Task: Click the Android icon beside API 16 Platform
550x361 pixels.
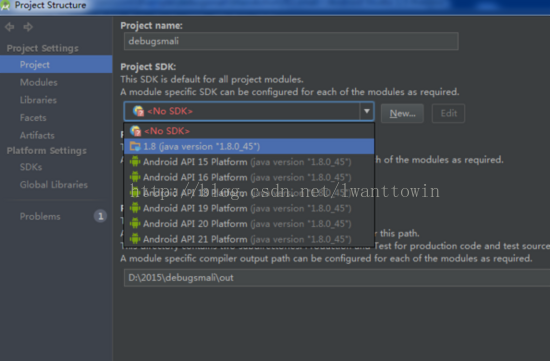Action: 135,177
